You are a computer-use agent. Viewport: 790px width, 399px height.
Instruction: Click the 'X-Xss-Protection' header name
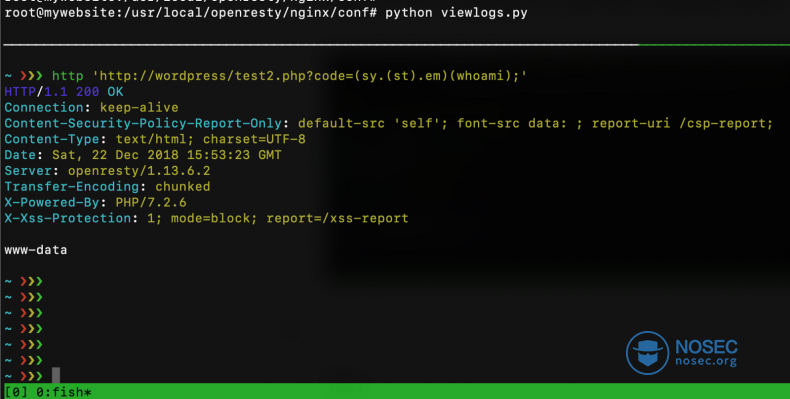coord(68,219)
